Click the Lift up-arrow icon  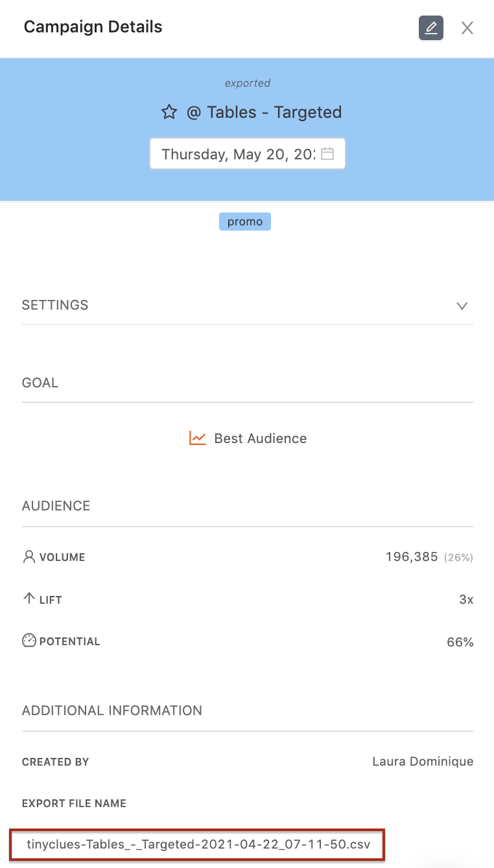pyautogui.click(x=29, y=599)
